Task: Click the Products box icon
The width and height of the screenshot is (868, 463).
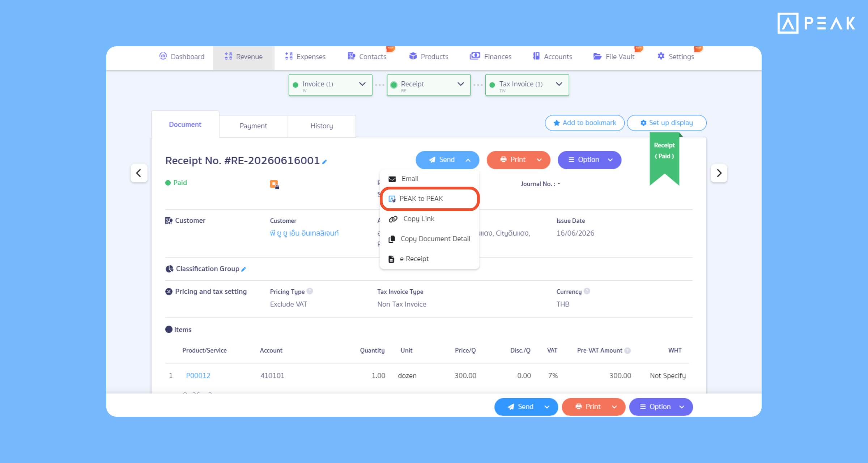Action: tap(413, 56)
